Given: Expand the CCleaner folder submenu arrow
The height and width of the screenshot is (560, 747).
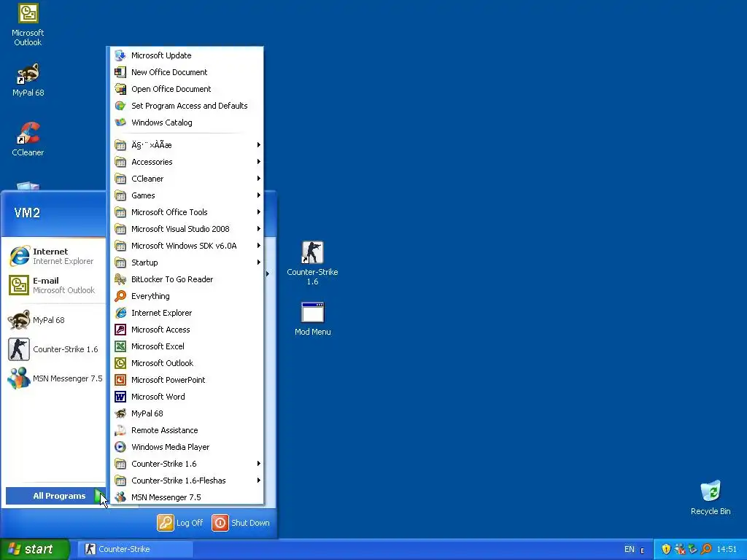Looking at the screenshot, I should pos(259,179).
